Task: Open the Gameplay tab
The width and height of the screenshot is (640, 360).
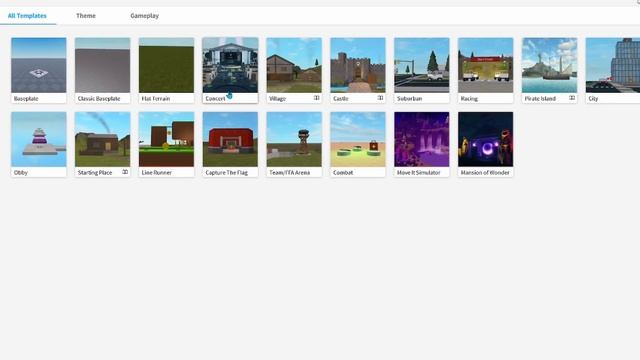Action: click(144, 16)
